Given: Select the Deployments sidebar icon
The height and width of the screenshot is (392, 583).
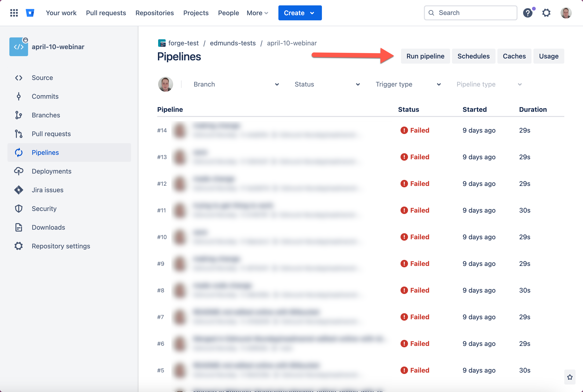Looking at the screenshot, I should pyautogui.click(x=18, y=171).
